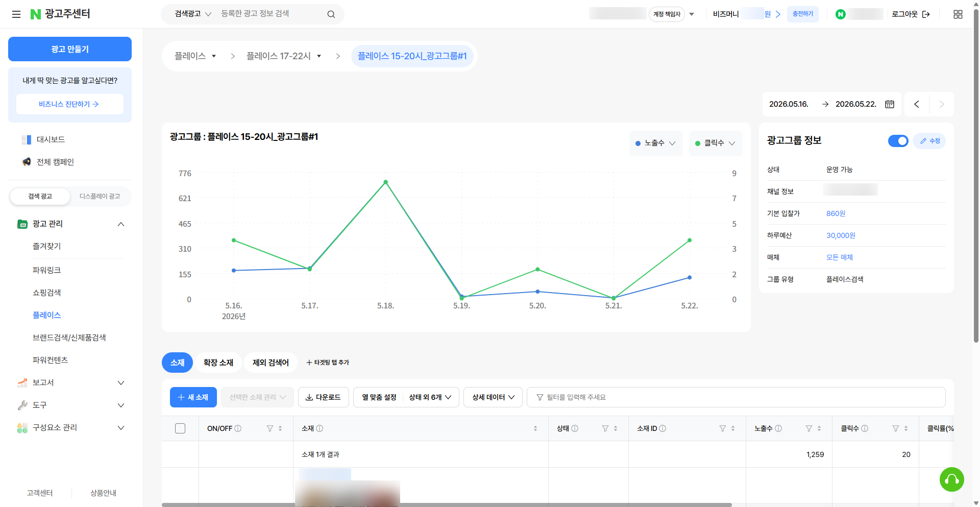Go to previous date period arrow
This screenshot has width=980, height=507.
pyautogui.click(x=917, y=104)
